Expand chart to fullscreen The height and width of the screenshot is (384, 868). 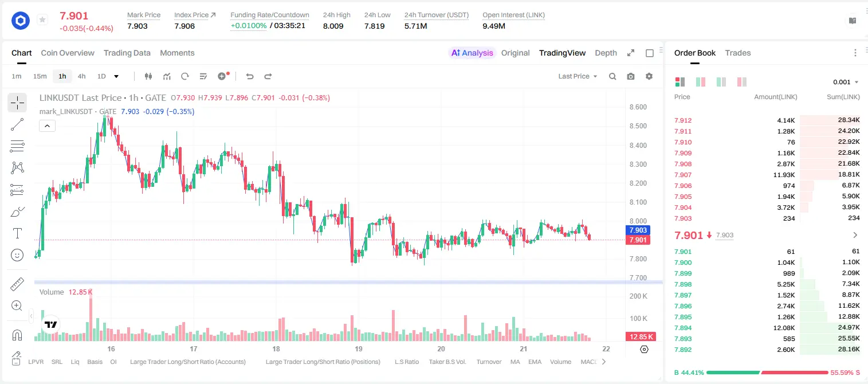[x=631, y=53]
